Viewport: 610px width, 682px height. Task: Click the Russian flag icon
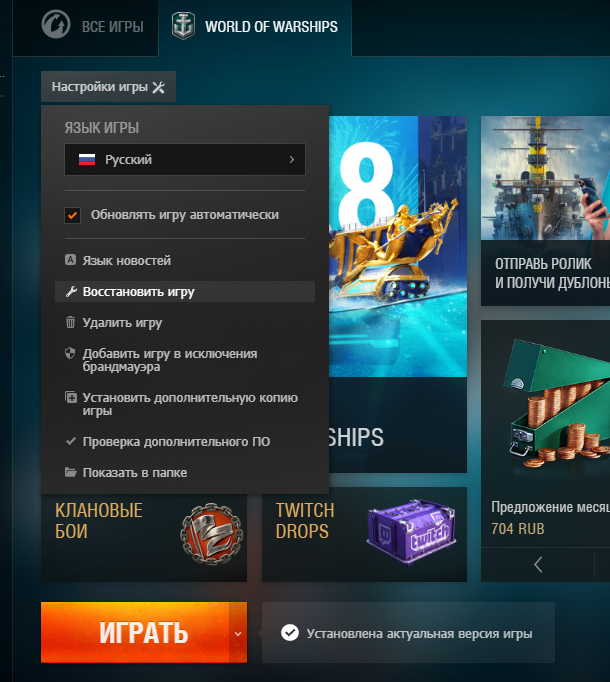[87, 160]
